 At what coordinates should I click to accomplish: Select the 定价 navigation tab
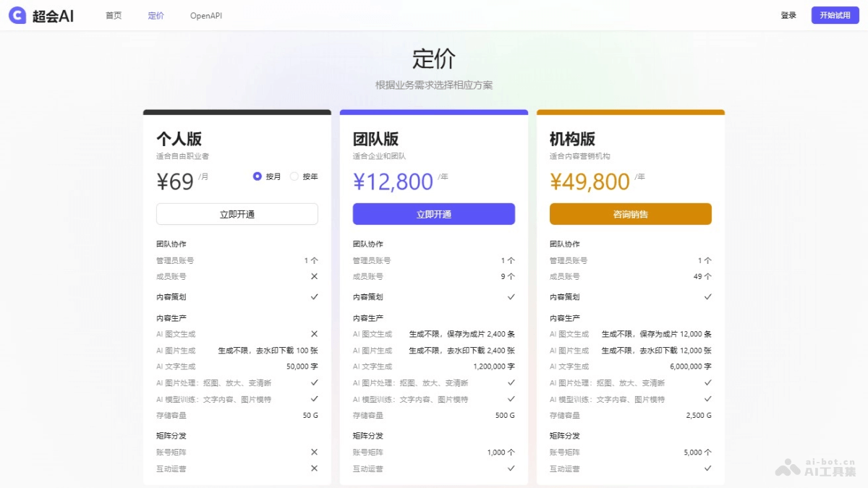pos(156,14)
